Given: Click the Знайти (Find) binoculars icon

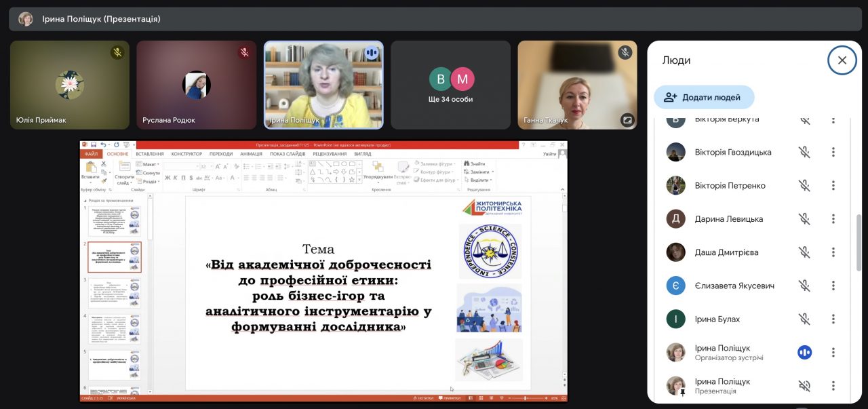Looking at the screenshot, I should coord(467,163).
